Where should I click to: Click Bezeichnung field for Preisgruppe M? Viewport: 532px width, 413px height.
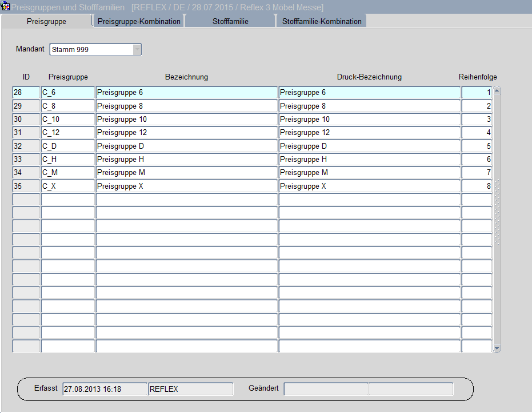(x=186, y=173)
